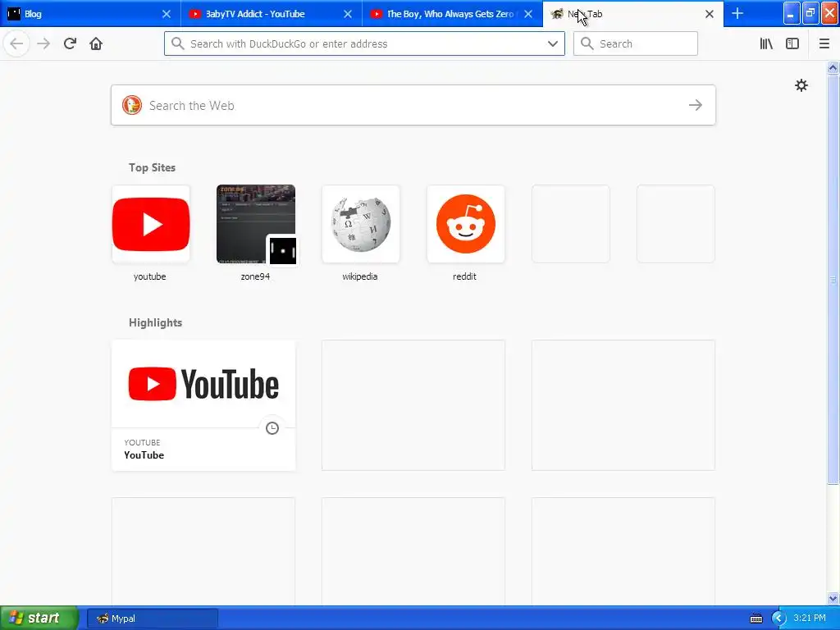Reload the current page
Image resolution: width=840 pixels, height=630 pixels.
[71, 43]
